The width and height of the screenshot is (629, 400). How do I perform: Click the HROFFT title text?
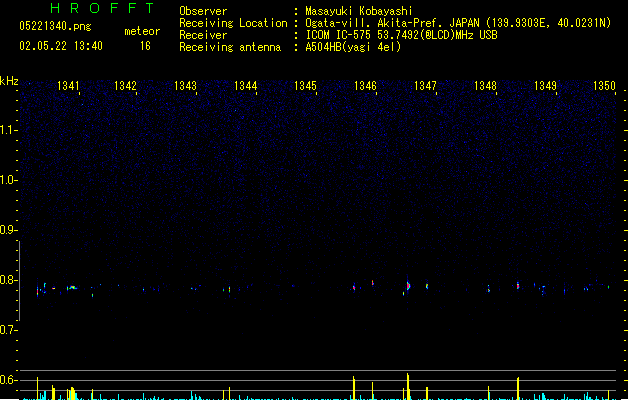(x=102, y=8)
